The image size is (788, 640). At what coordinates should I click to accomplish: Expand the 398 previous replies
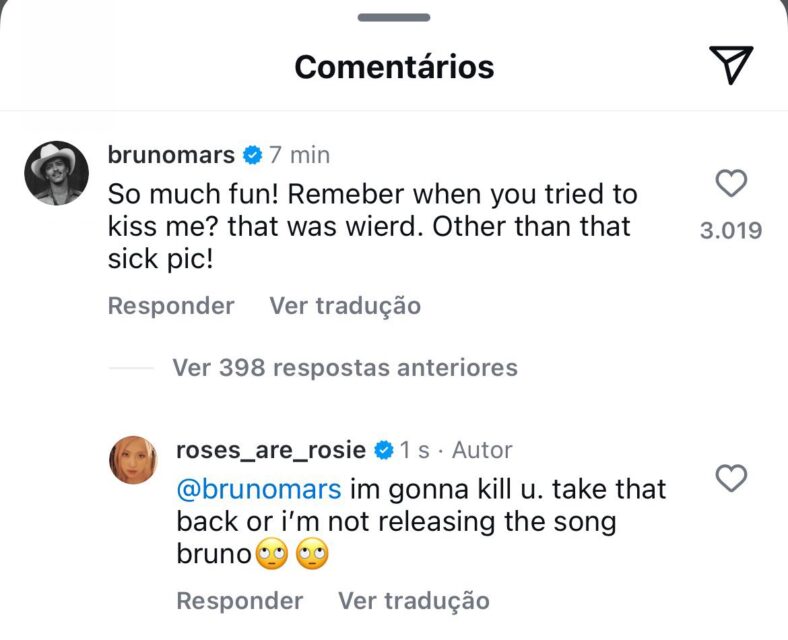[345, 367]
